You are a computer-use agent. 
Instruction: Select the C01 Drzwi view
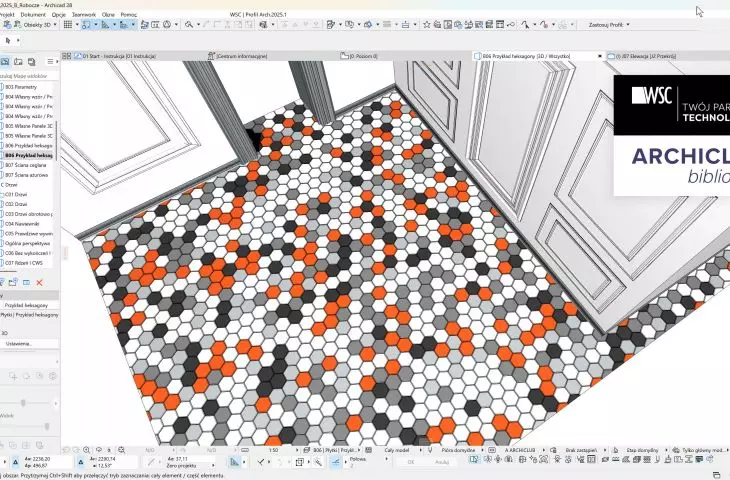tap(16, 195)
